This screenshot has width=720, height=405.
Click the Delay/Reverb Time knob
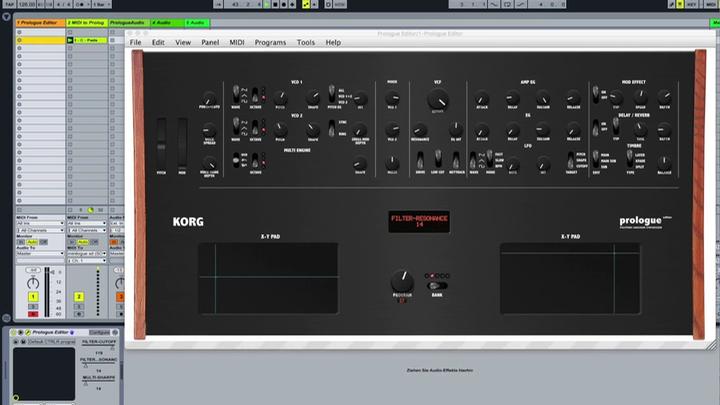(640, 130)
